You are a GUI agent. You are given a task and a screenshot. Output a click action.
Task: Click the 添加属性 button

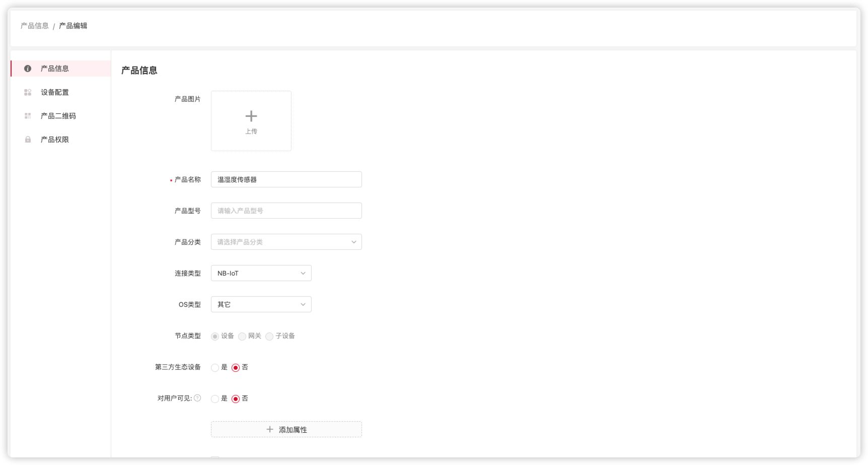[286, 429]
